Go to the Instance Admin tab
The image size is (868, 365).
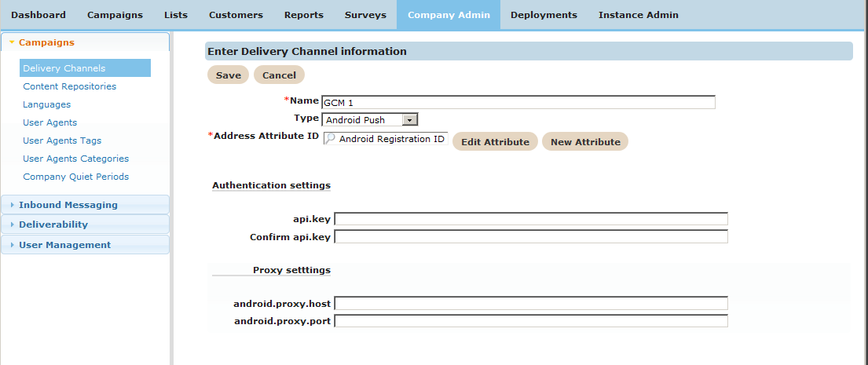click(x=638, y=15)
